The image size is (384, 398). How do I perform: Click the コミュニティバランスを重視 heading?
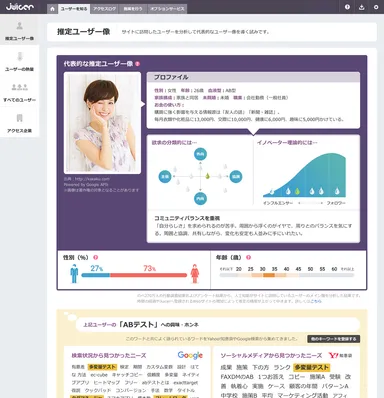click(x=187, y=218)
